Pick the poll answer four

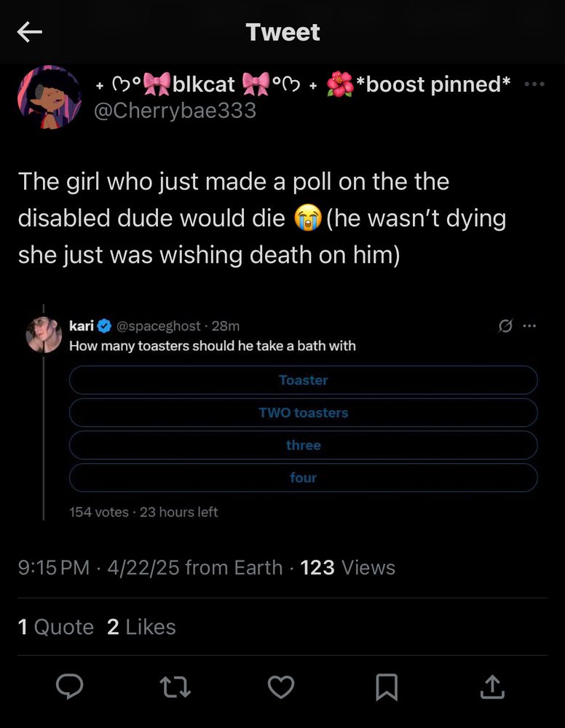(x=304, y=478)
